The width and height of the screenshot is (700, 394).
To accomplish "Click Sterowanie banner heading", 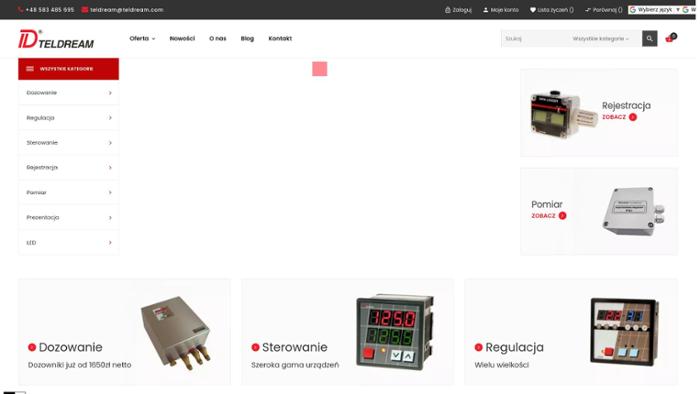I will pyautogui.click(x=295, y=347).
